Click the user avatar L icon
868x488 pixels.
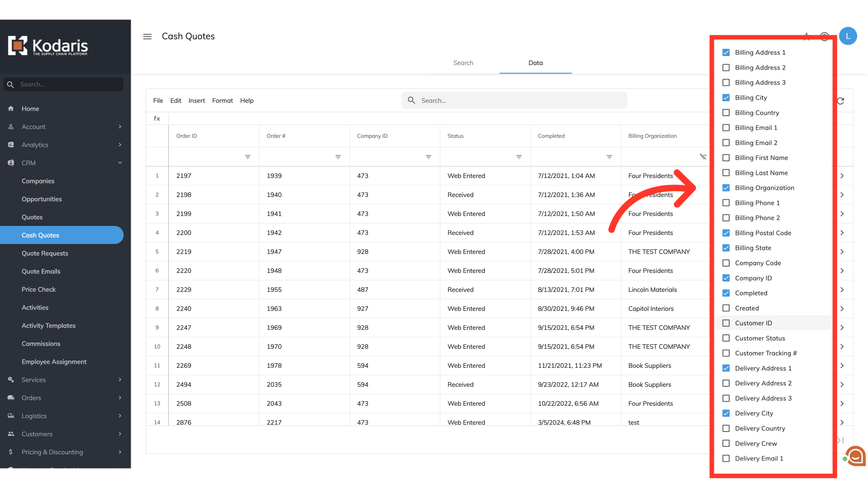(x=848, y=36)
